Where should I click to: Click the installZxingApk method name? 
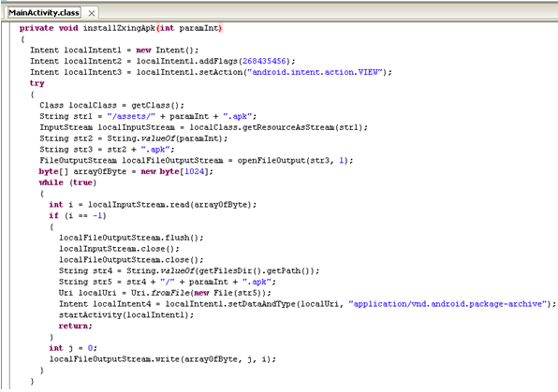[x=119, y=28]
